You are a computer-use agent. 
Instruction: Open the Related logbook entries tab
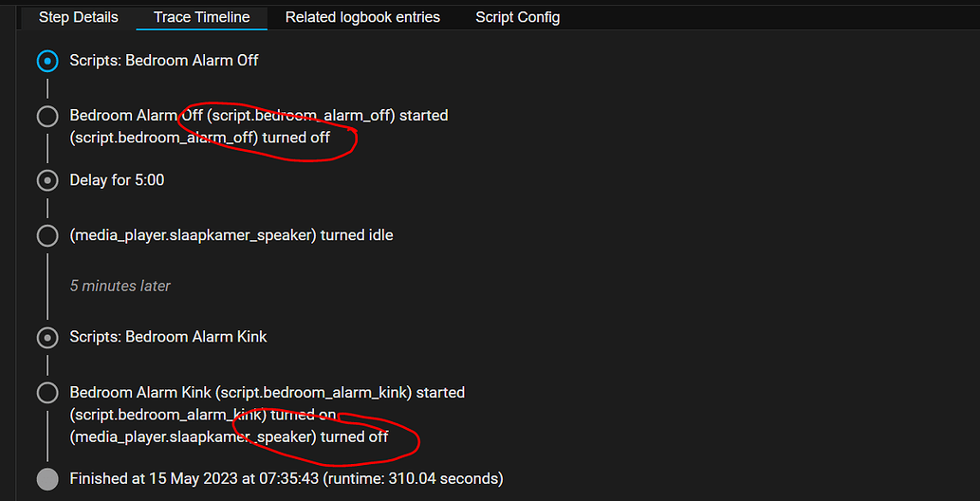[362, 17]
